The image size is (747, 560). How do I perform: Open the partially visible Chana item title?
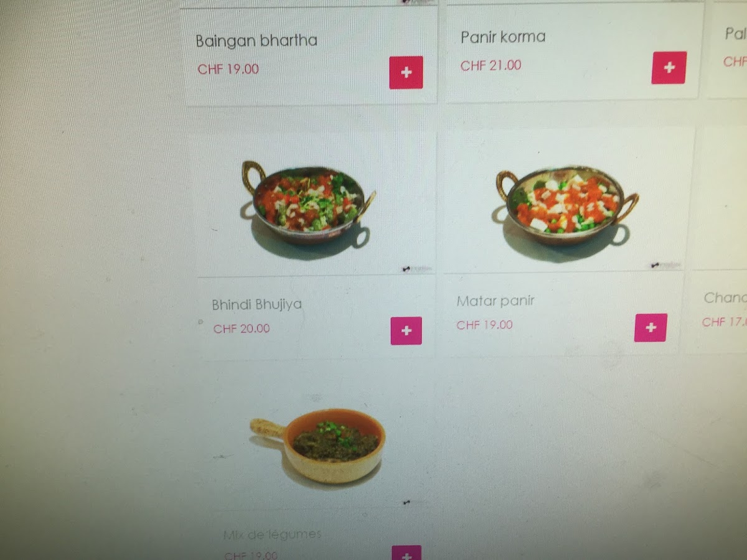725,298
